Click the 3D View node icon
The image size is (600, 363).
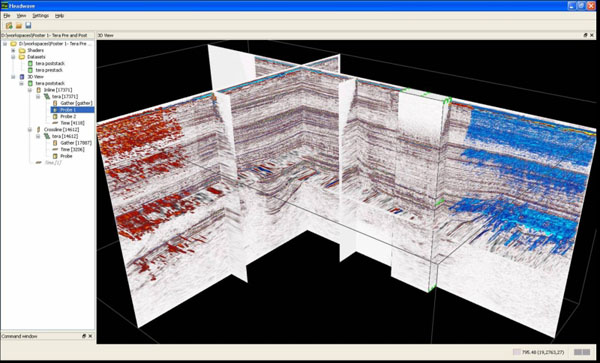22,77
